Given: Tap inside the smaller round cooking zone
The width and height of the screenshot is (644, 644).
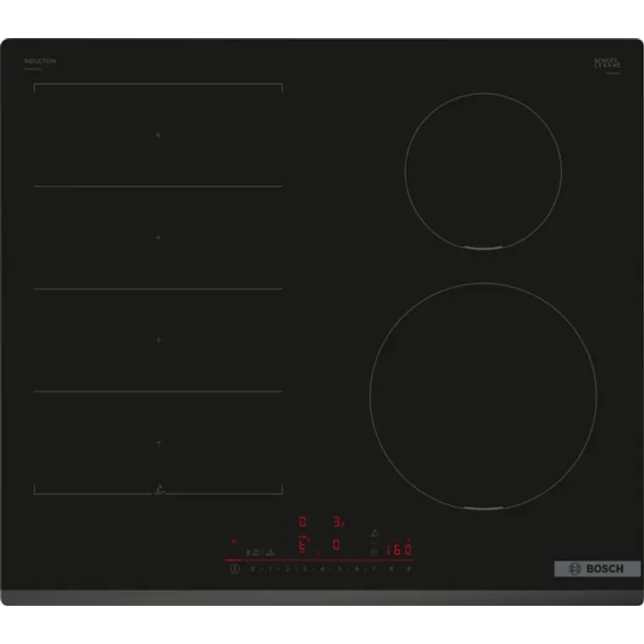Looking at the screenshot, I should (483, 171).
